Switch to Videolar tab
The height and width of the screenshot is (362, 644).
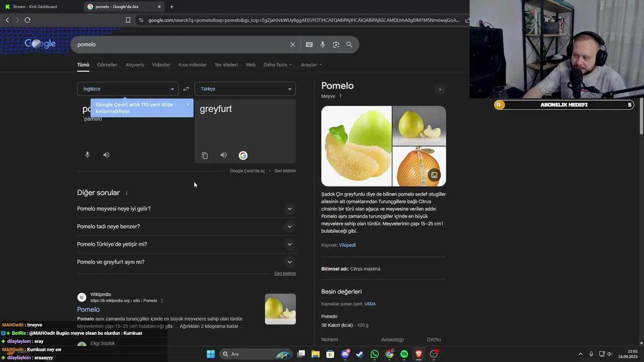pyautogui.click(x=161, y=65)
